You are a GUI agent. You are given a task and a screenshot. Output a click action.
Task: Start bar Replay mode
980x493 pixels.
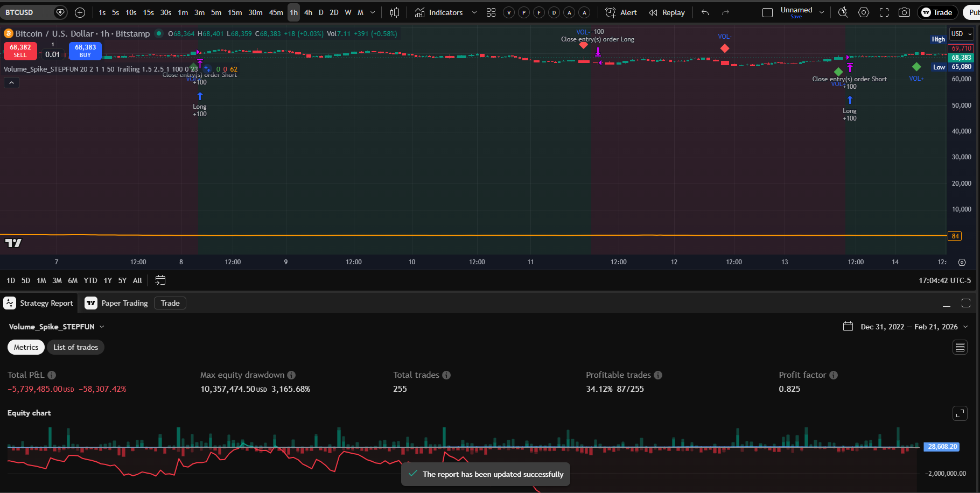pos(667,12)
